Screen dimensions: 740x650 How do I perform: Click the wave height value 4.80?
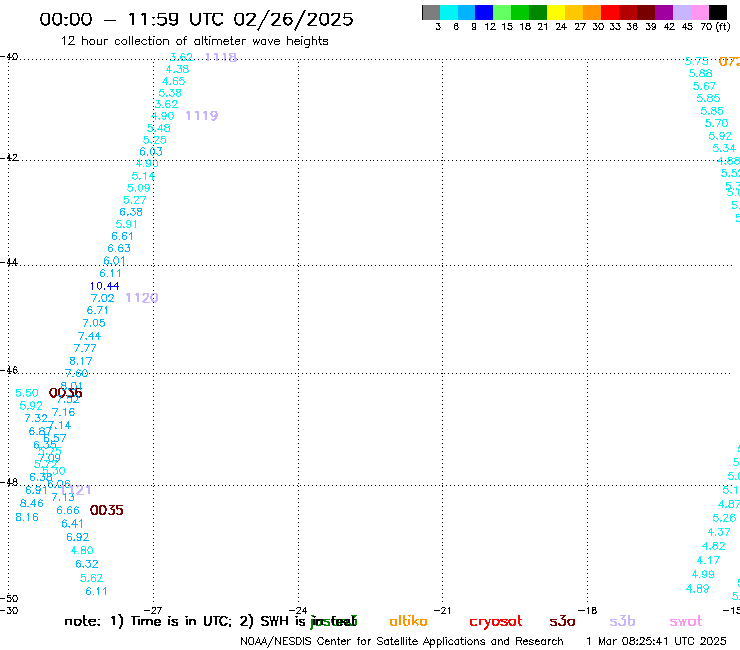pos(82,550)
